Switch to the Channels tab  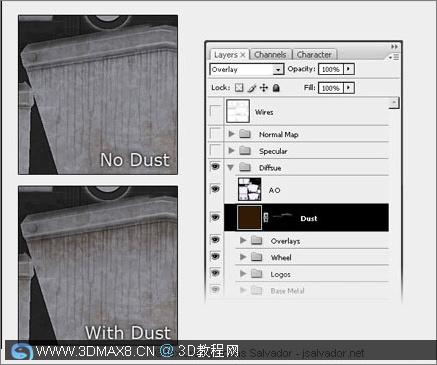point(270,55)
